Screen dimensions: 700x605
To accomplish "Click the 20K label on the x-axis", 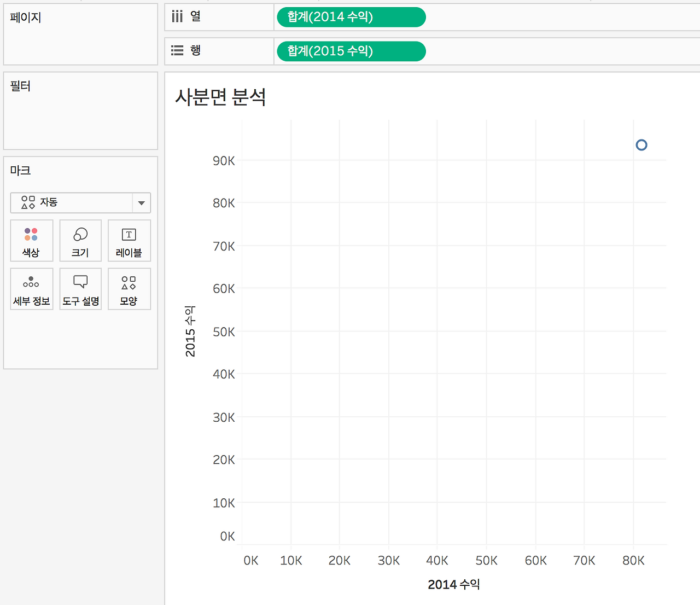I will pos(340,560).
